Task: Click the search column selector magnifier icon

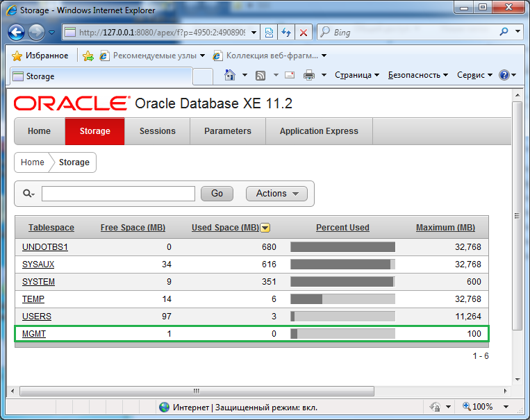Action: (28, 194)
